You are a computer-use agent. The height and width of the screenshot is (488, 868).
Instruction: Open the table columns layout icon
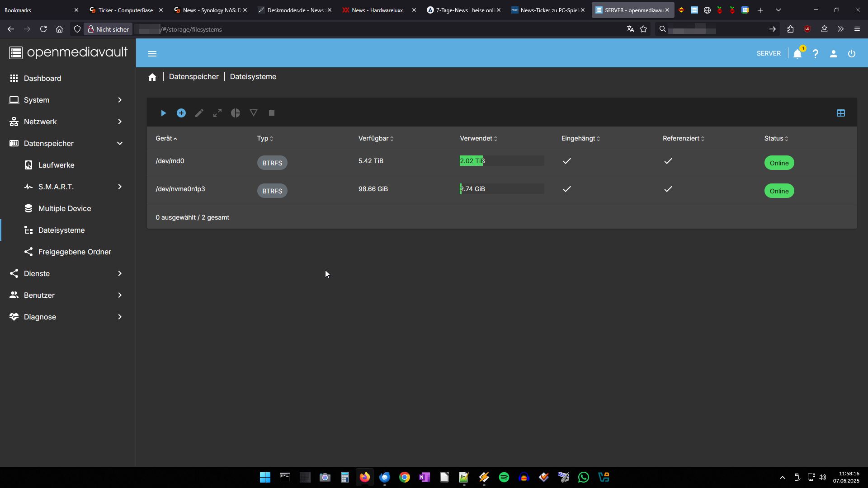click(x=840, y=113)
